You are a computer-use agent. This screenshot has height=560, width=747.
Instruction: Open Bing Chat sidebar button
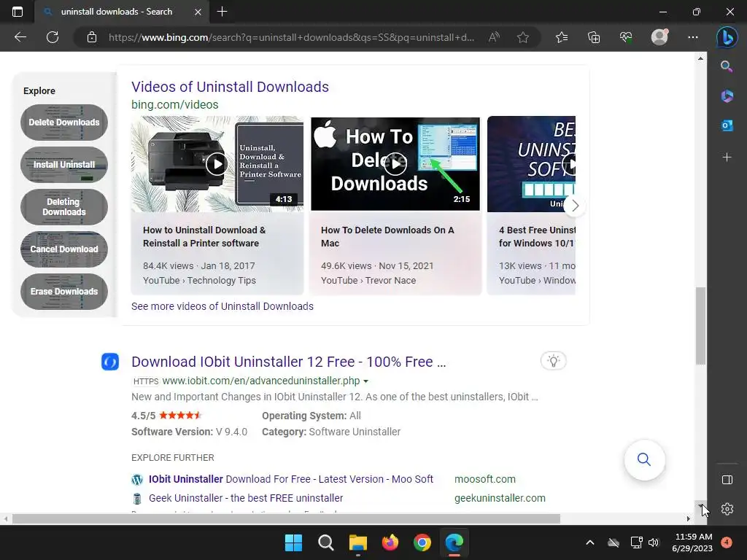(x=727, y=37)
